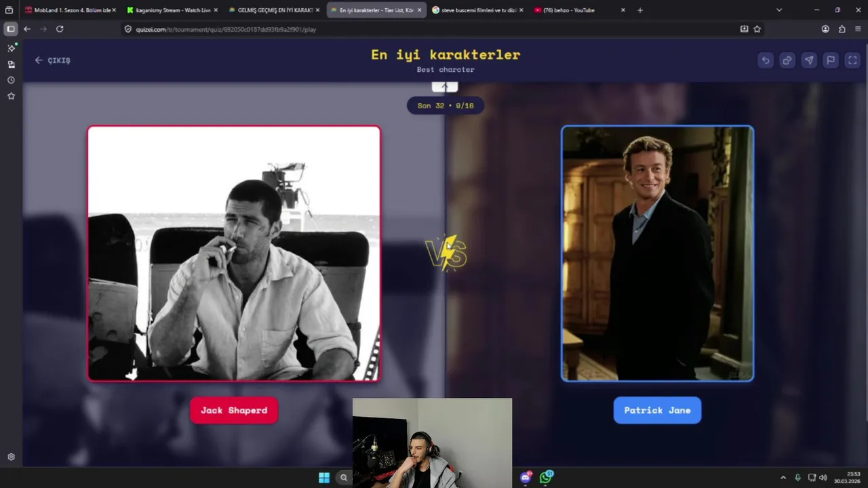The height and width of the screenshot is (488, 868).
Task: Select the Jack Shaperd black-and-white photo
Action: tap(234, 253)
